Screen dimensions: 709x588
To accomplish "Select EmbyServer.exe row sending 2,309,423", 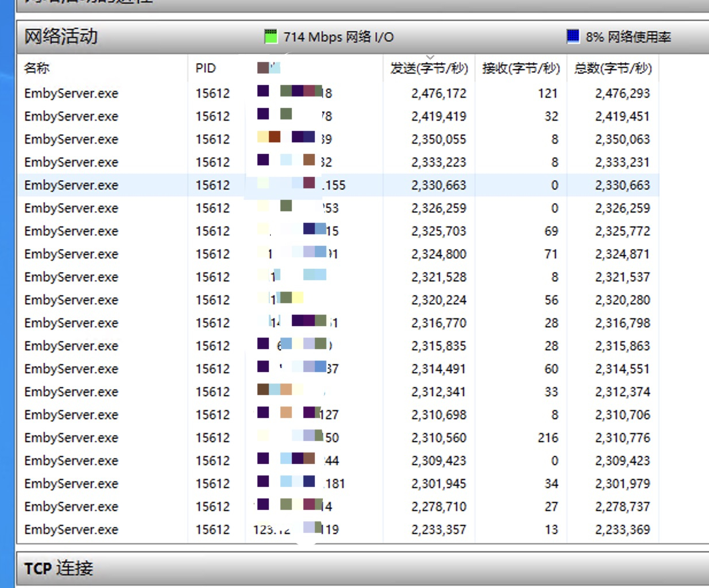I will (338, 461).
